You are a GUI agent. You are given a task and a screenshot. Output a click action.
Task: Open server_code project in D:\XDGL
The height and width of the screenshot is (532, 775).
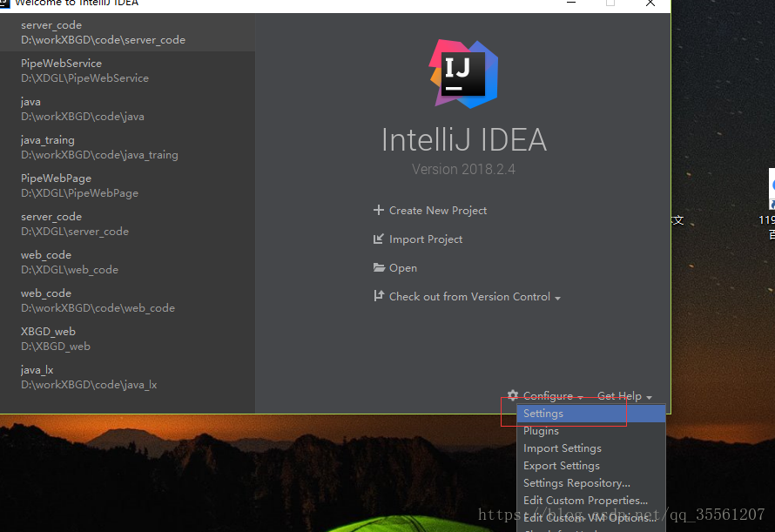pos(127,224)
